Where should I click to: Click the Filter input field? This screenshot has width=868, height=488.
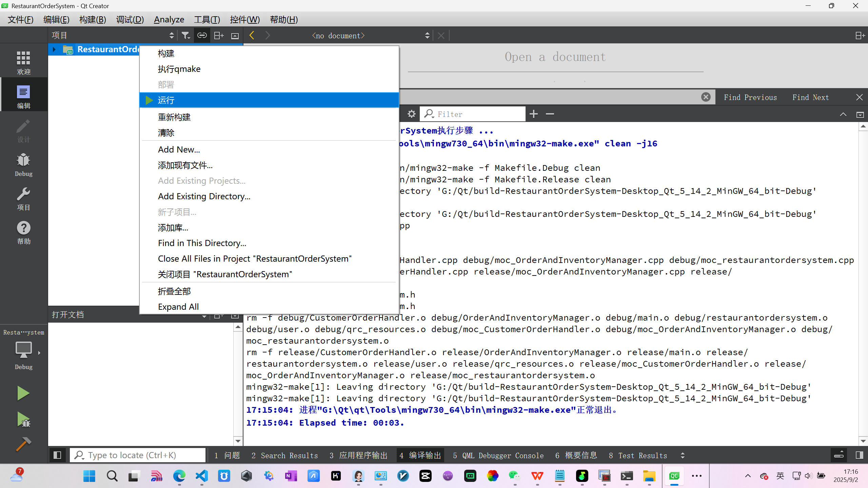click(x=473, y=114)
